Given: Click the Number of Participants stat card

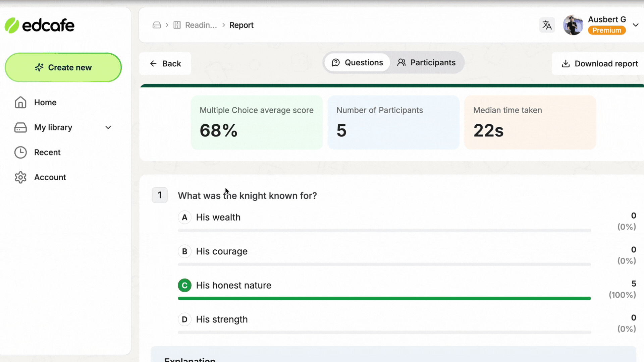Looking at the screenshot, I should tap(393, 122).
